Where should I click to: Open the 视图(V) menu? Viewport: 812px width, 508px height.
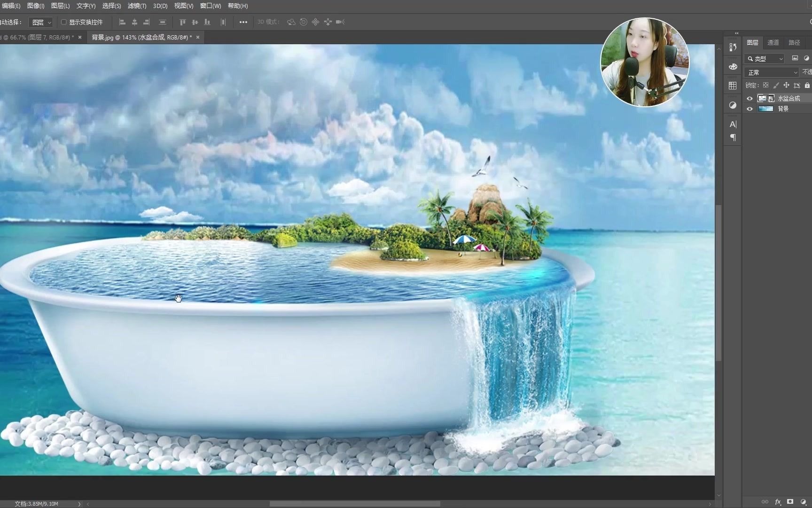(183, 6)
